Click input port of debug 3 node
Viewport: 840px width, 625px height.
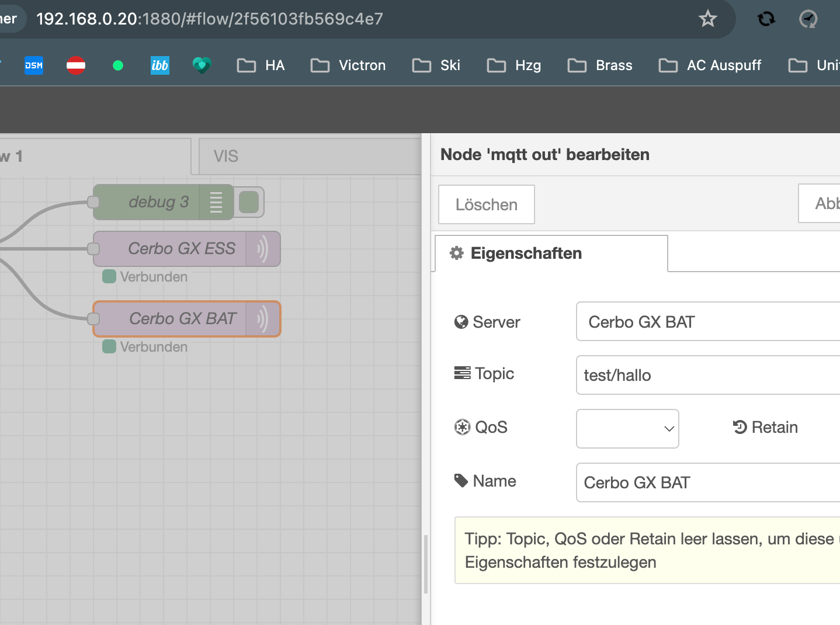click(x=93, y=202)
